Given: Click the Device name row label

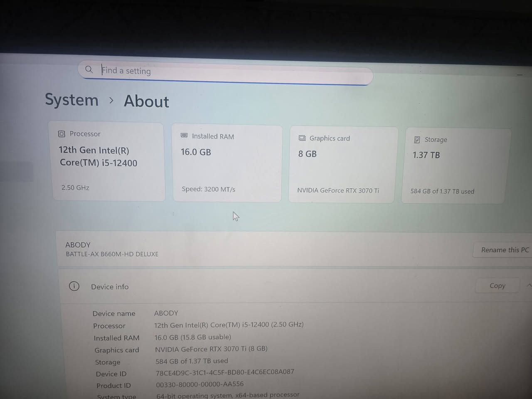Looking at the screenshot, I should click(114, 313).
